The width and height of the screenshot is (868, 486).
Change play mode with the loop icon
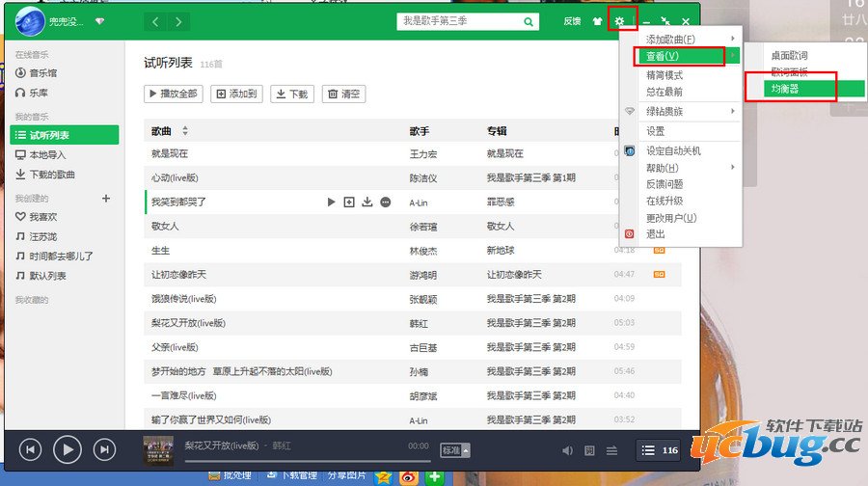point(611,450)
